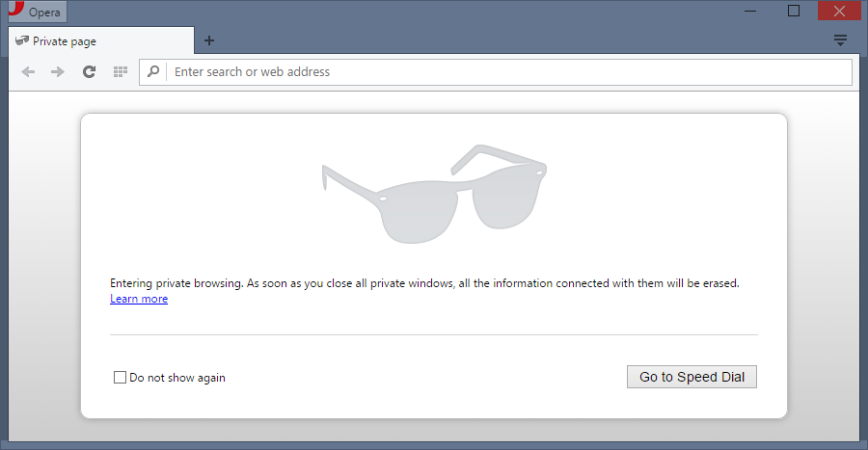
Task: Open the tab menu icon at top right
Action: click(x=840, y=40)
